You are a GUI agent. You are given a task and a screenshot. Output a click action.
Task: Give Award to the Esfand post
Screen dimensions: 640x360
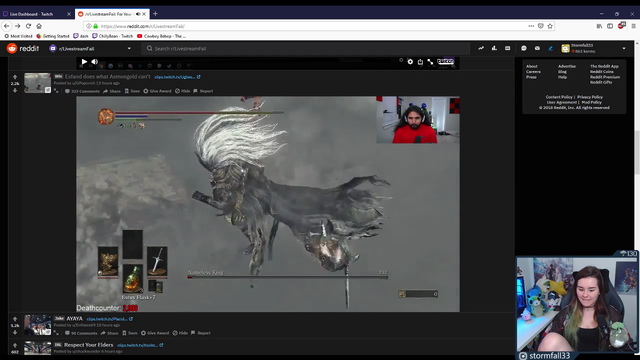[x=157, y=91]
